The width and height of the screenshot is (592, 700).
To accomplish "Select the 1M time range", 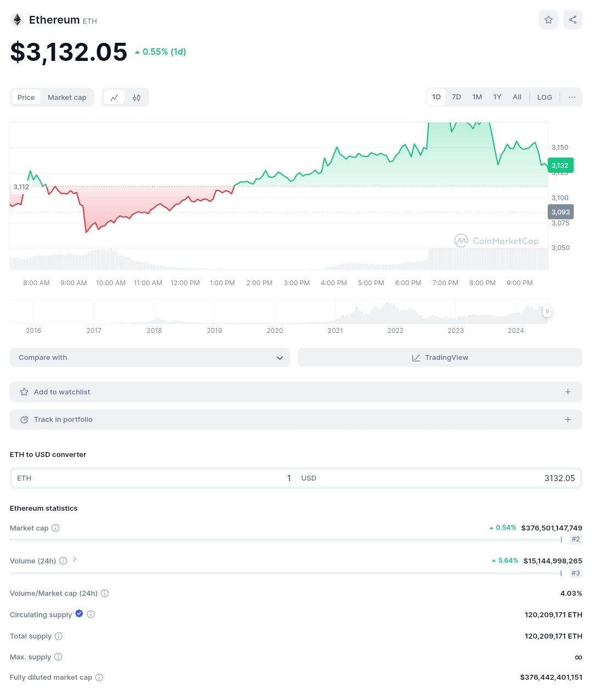I will tap(477, 97).
